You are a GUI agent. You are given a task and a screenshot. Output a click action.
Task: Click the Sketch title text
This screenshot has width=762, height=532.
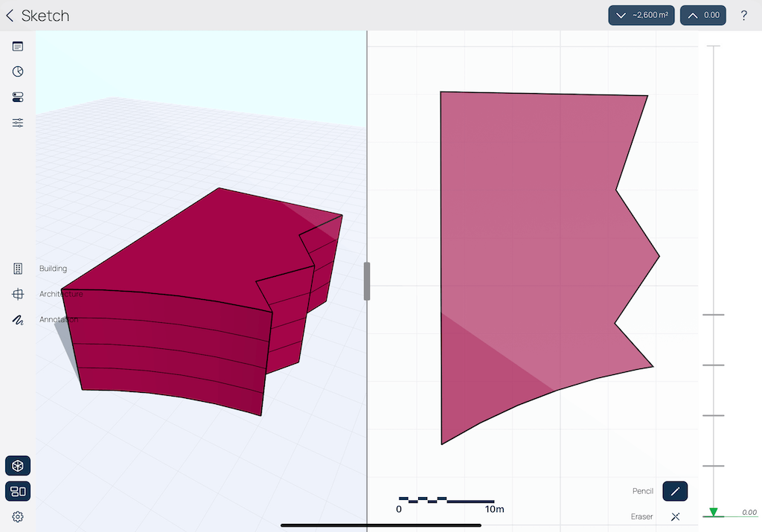coord(45,16)
